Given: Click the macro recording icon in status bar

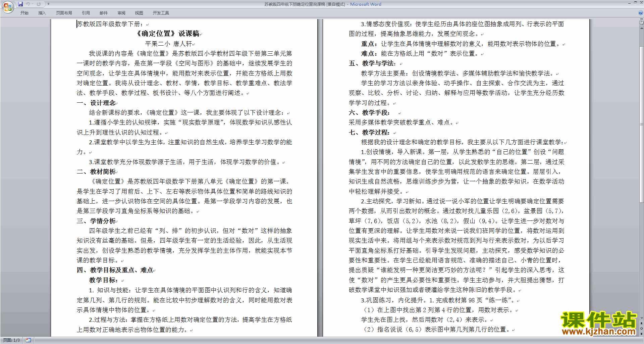Looking at the screenshot, I should point(28,340).
